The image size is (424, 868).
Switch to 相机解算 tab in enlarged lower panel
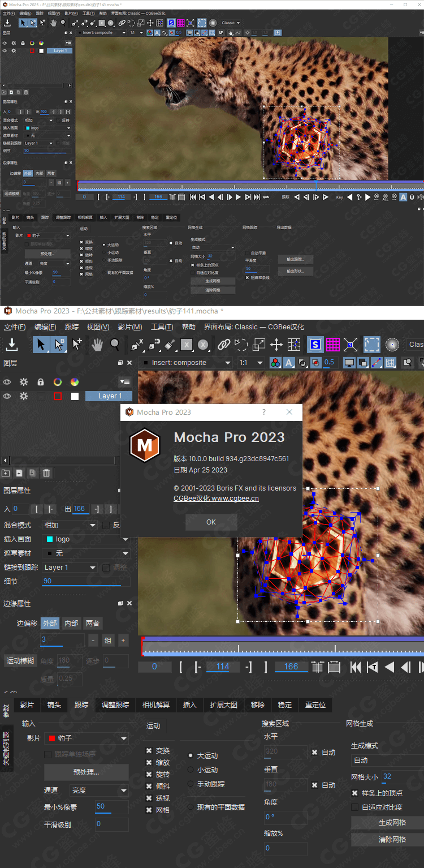[156, 705]
